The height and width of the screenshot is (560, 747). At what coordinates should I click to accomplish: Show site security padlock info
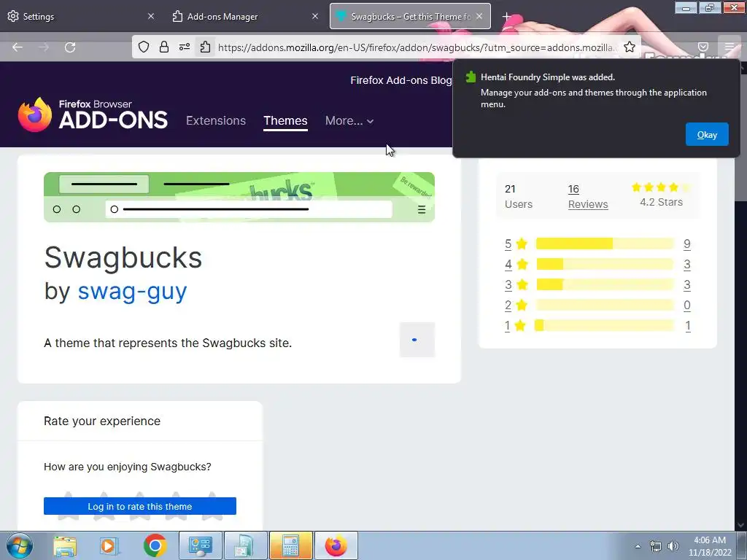point(164,47)
